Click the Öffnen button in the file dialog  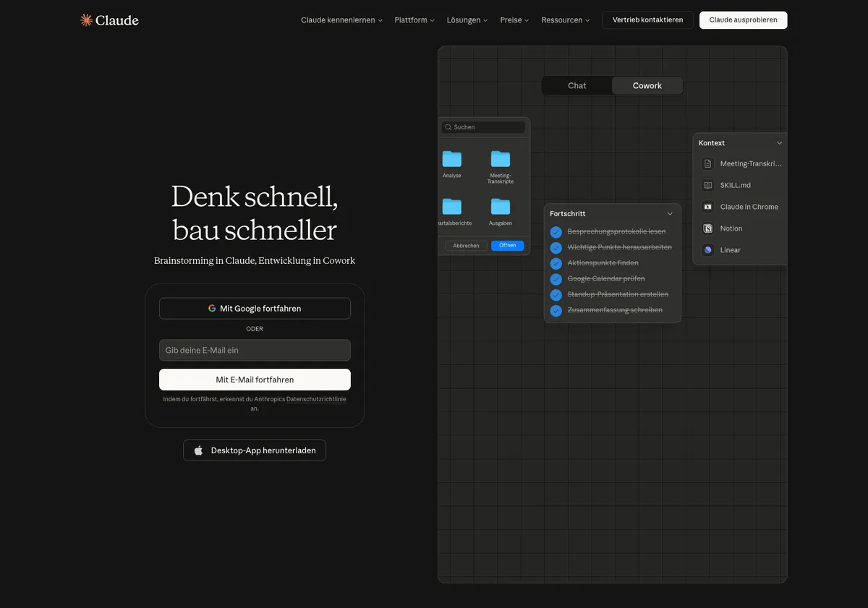pos(507,245)
